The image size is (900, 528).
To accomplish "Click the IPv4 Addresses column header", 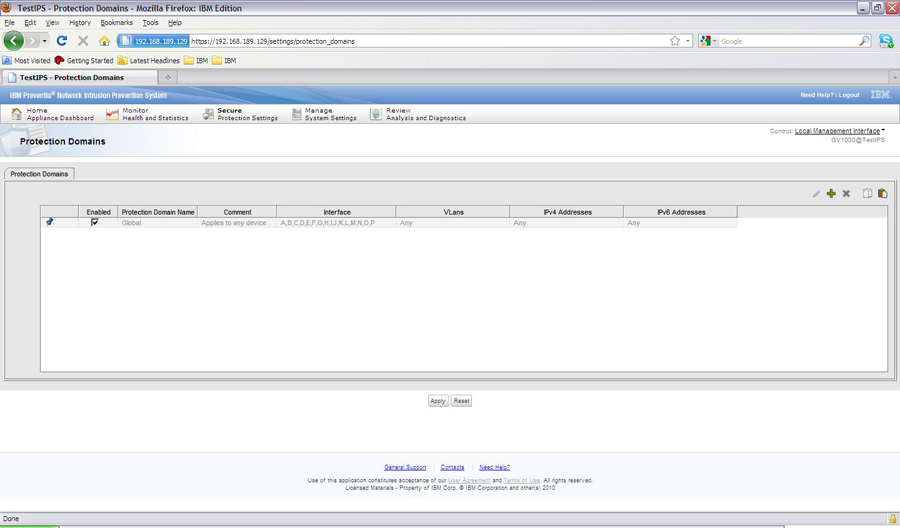I will tap(567, 212).
